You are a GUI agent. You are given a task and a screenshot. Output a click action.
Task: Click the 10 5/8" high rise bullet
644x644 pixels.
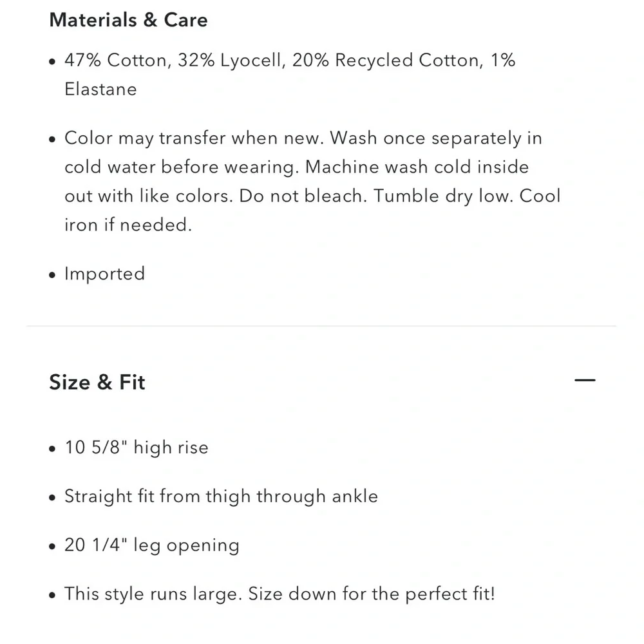pyautogui.click(x=137, y=448)
